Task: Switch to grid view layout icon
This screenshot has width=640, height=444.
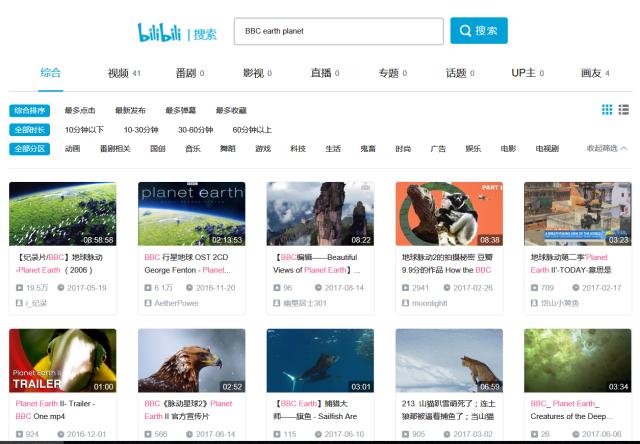Action: (607, 109)
